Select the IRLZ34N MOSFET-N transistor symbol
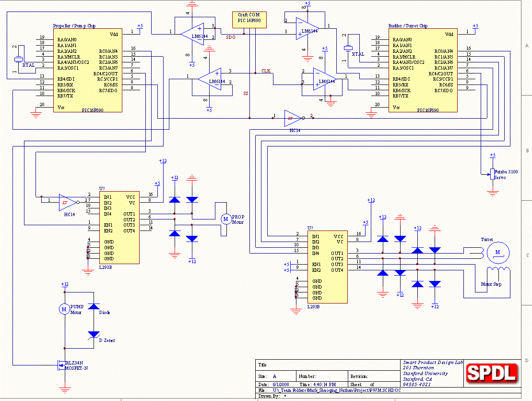532x401 pixels. [x=61, y=366]
